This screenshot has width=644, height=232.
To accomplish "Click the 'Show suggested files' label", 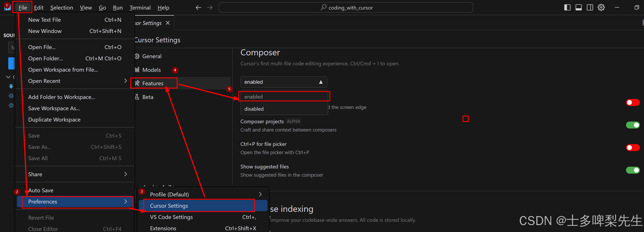I will click(265, 166).
